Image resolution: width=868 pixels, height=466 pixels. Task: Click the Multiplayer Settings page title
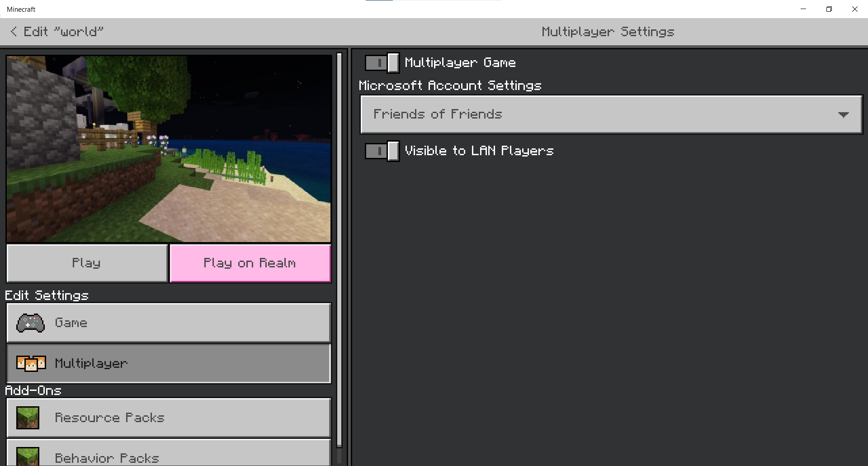(x=608, y=32)
